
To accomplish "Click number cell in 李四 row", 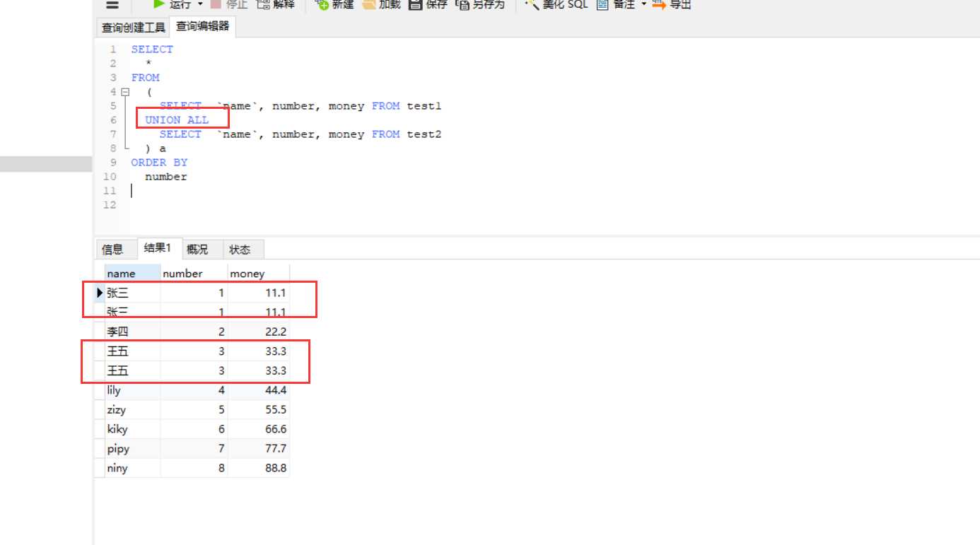I will (x=194, y=332).
